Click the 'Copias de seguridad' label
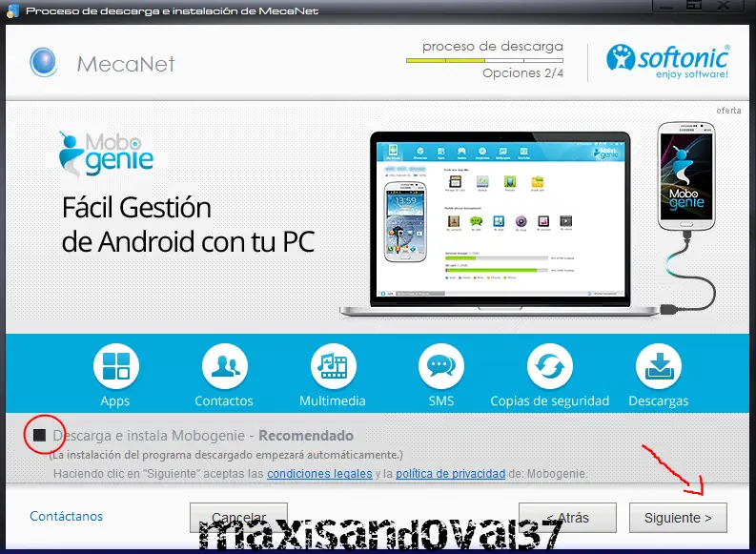Screen dimensions: 756x554 [x=550, y=401]
